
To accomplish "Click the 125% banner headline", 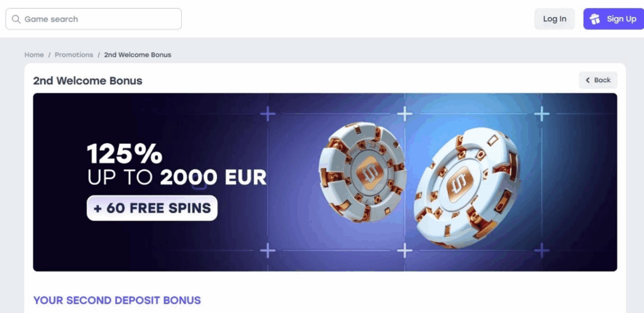I will pos(125,154).
